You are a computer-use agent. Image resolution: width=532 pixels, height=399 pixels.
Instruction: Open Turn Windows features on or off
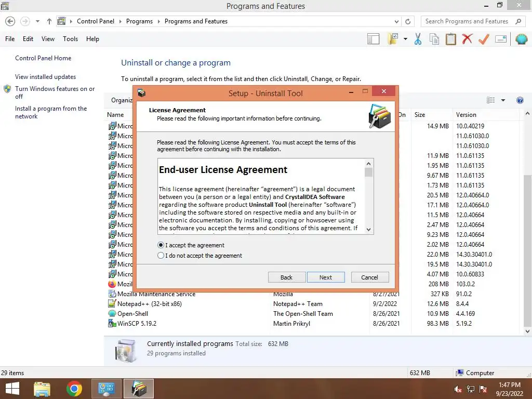click(55, 92)
